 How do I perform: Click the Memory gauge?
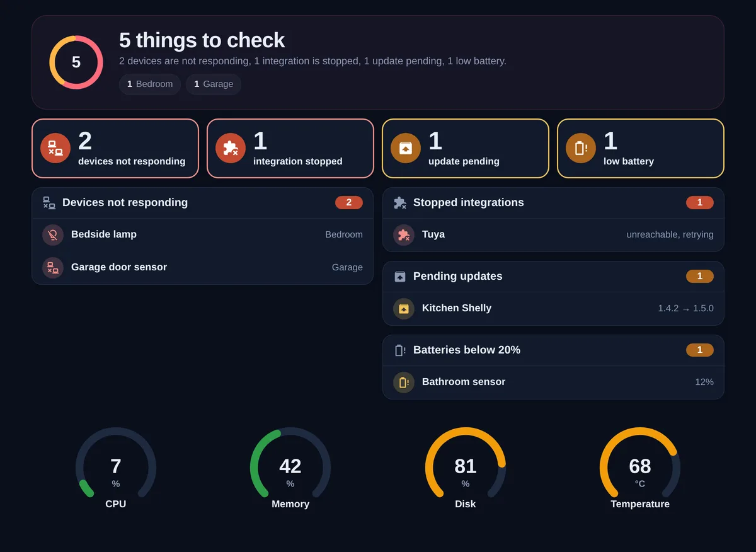point(290,468)
